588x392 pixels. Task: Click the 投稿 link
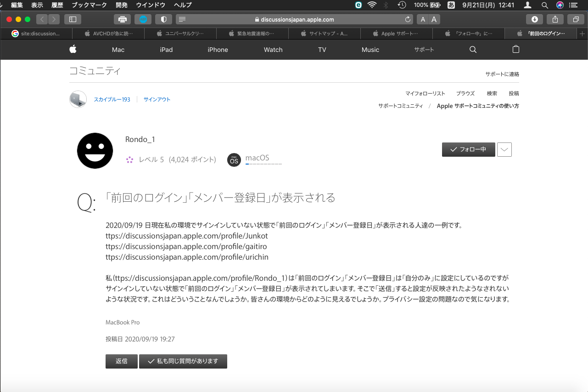coord(514,93)
